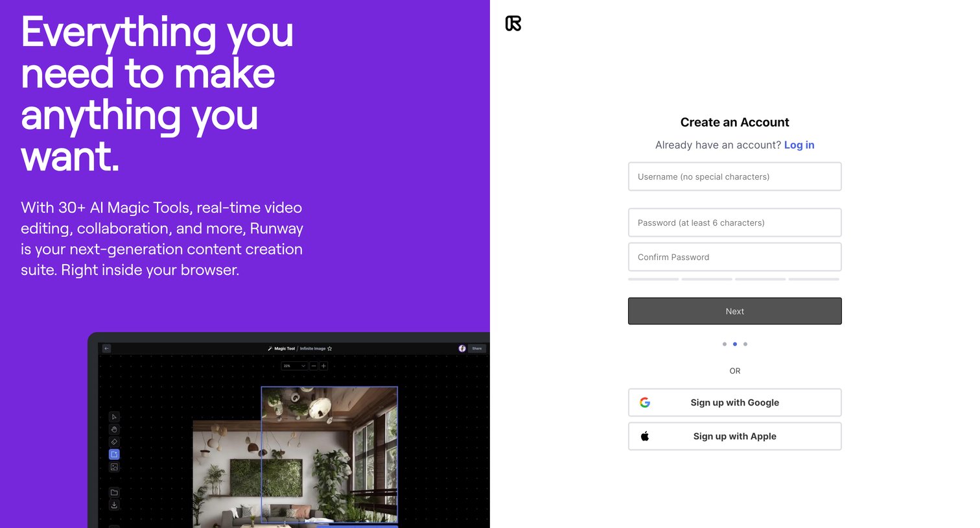Select the hand pan tool in preview
Screen dimensions: 980x528
pos(114,429)
